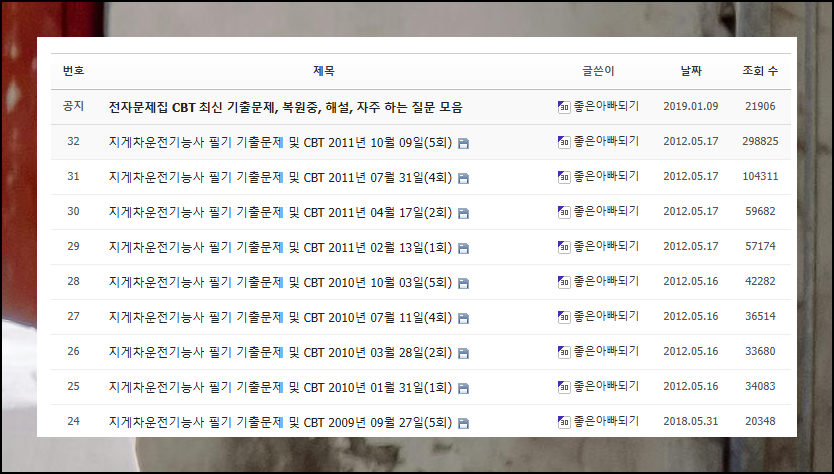This screenshot has height=474, width=834.
Task: Click the 조회 수 column header
Action: [760, 71]
